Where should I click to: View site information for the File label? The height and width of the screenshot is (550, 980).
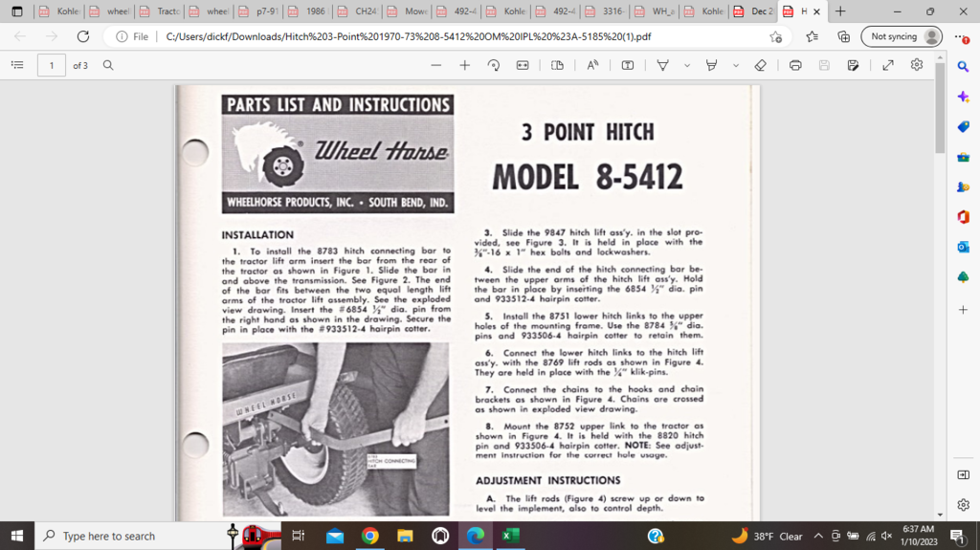point(132,36)
